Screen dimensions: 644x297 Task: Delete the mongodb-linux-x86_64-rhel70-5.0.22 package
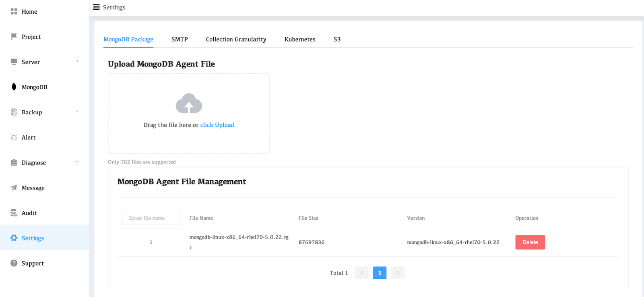coord(530,242)
